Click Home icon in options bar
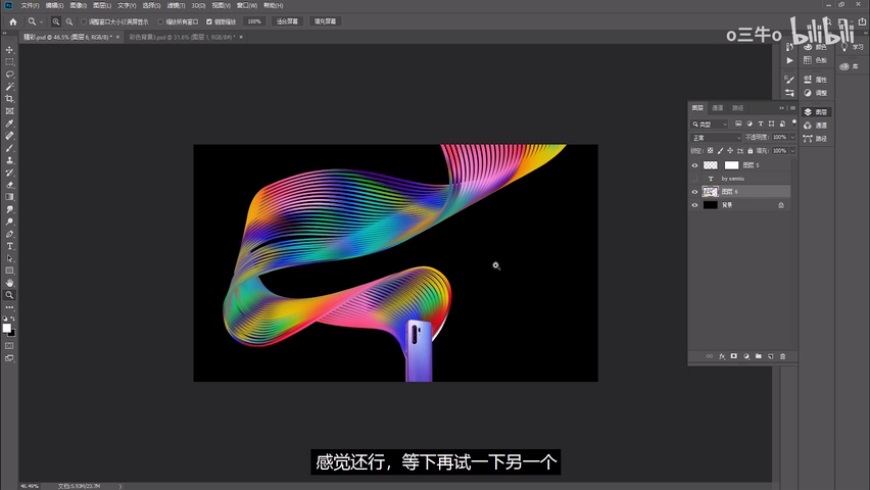This screenshot has height=490, width=870. point(13,22)
